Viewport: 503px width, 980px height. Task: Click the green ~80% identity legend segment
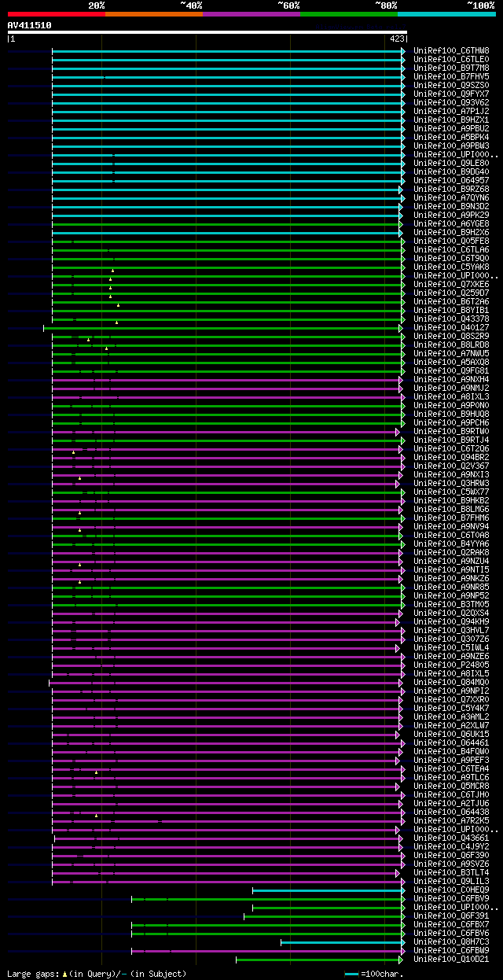(x=348, y=14)
